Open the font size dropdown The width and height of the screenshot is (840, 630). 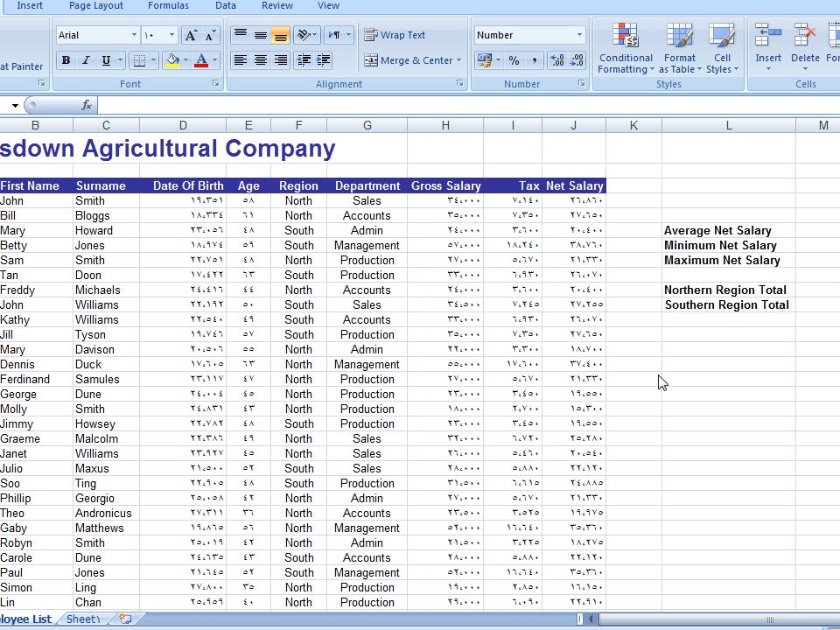point(171,35)
